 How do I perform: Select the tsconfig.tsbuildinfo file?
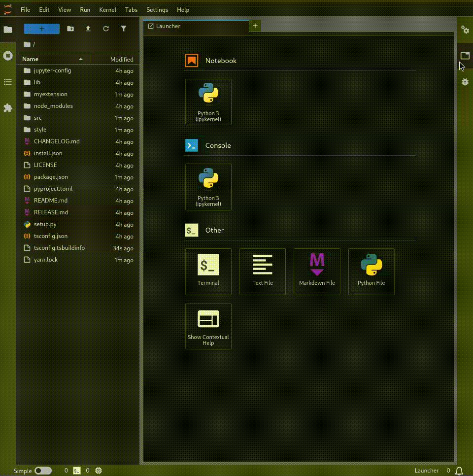coord(78,248)
